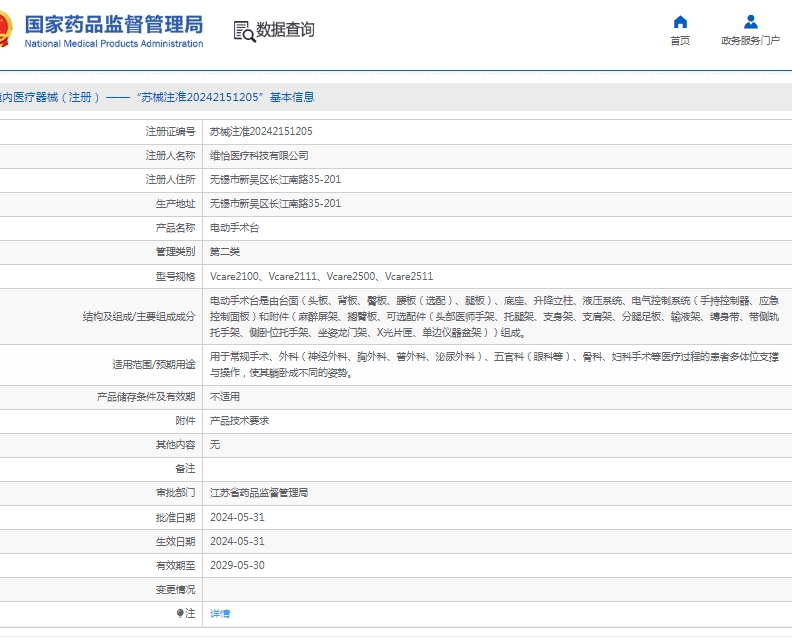
Task: Click the 基本信息 breadcrumb heading
Action: [x=292, y=97]
